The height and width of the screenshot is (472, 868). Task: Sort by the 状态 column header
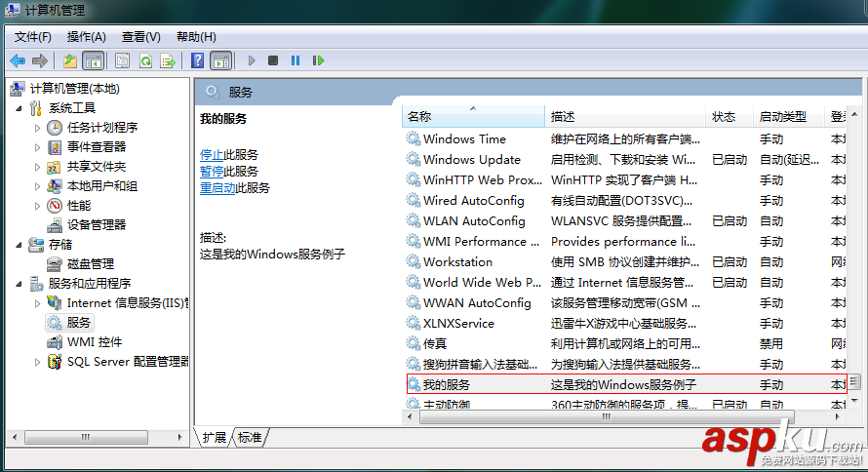[730, 117]
